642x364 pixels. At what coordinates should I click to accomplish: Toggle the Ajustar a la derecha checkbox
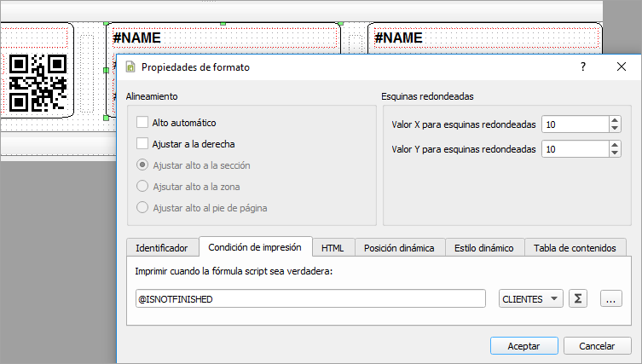(x=142, y=144)
